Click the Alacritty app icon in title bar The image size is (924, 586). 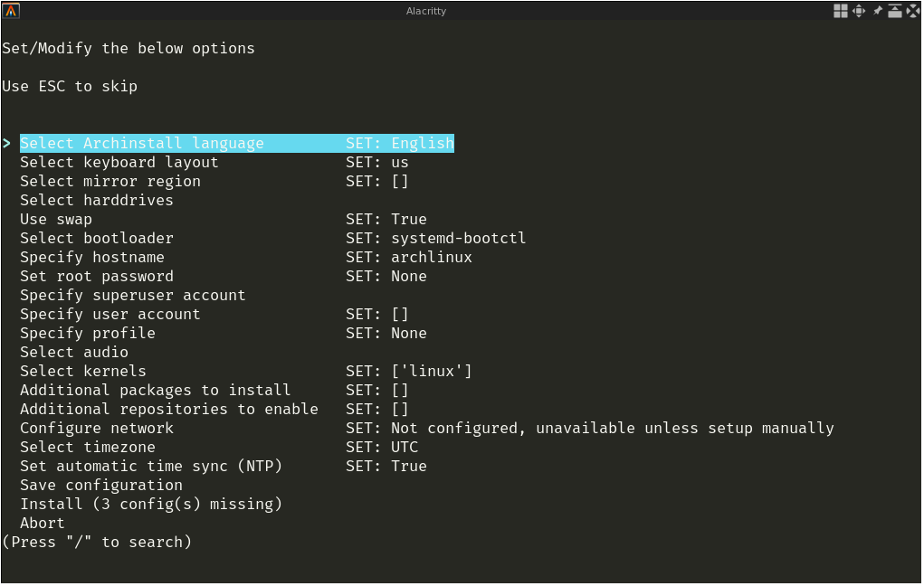click(x=11, y=11)
